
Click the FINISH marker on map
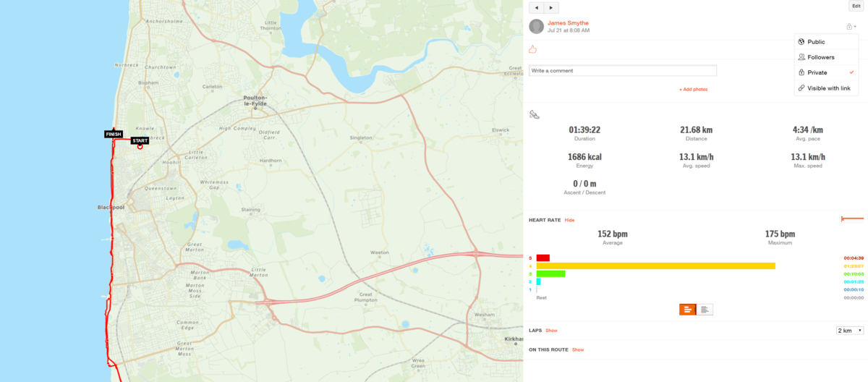114,134
